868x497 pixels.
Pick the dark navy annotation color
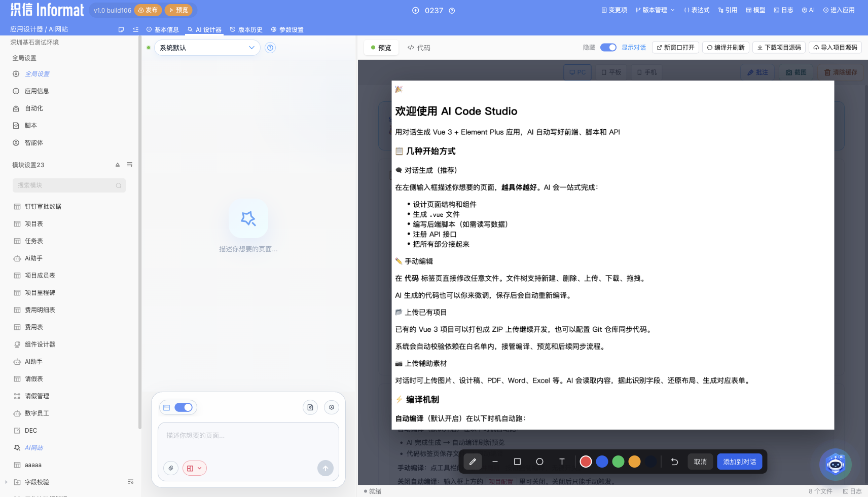point(650,462)
